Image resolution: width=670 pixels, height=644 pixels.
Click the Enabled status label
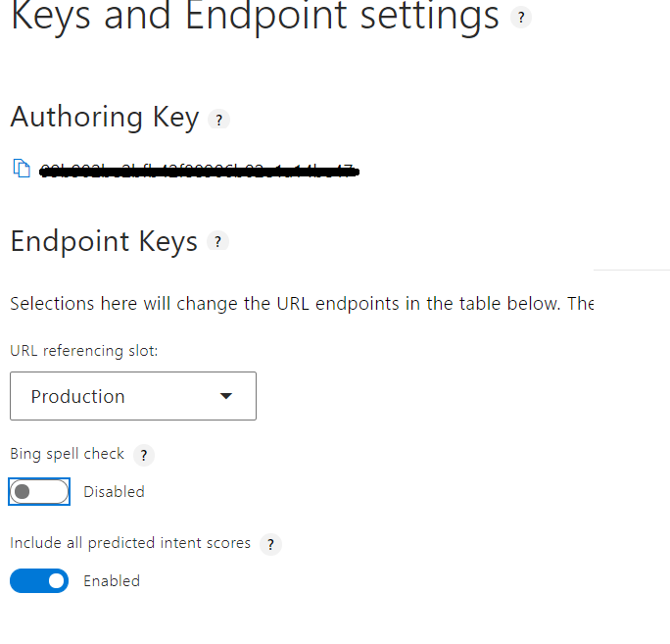(112, 581)
